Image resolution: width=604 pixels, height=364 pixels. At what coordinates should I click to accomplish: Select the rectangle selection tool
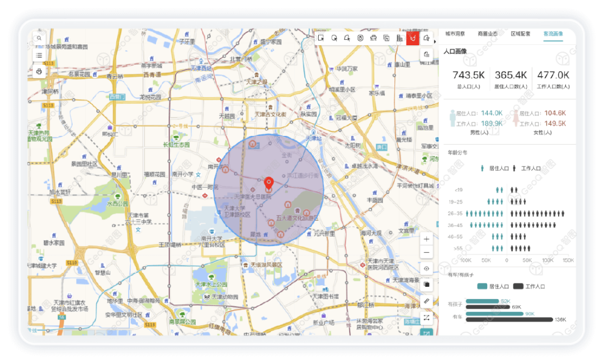pos(321,38)
